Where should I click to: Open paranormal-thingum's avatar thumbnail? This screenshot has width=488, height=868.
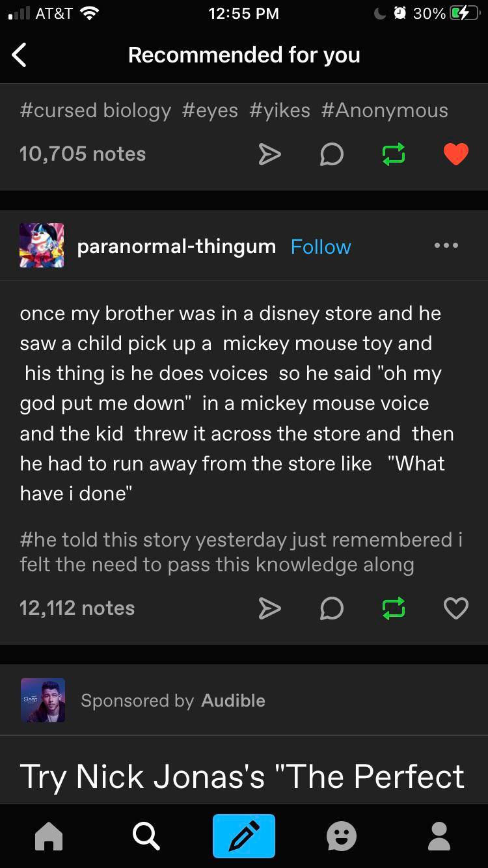(42, 245)
